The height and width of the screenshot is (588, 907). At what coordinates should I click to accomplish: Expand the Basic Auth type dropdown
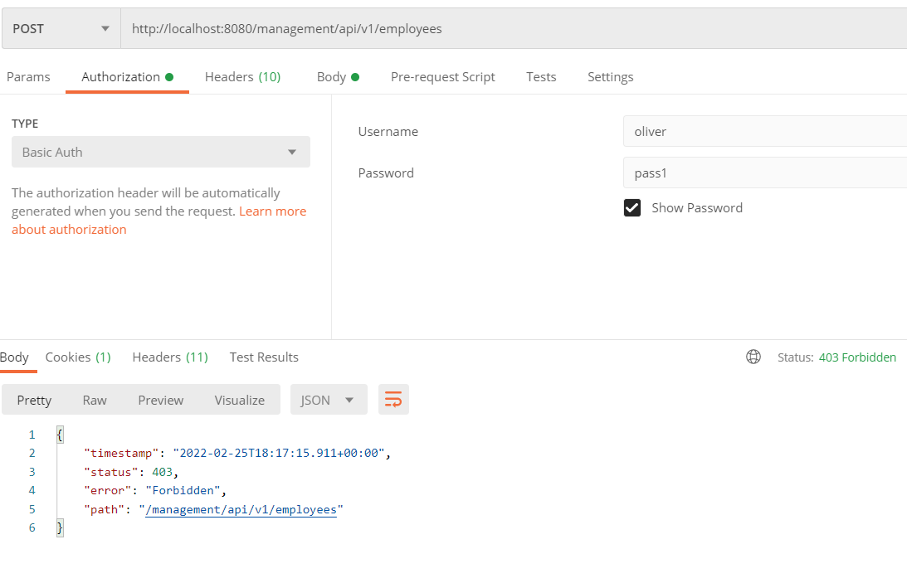point(160,153)
